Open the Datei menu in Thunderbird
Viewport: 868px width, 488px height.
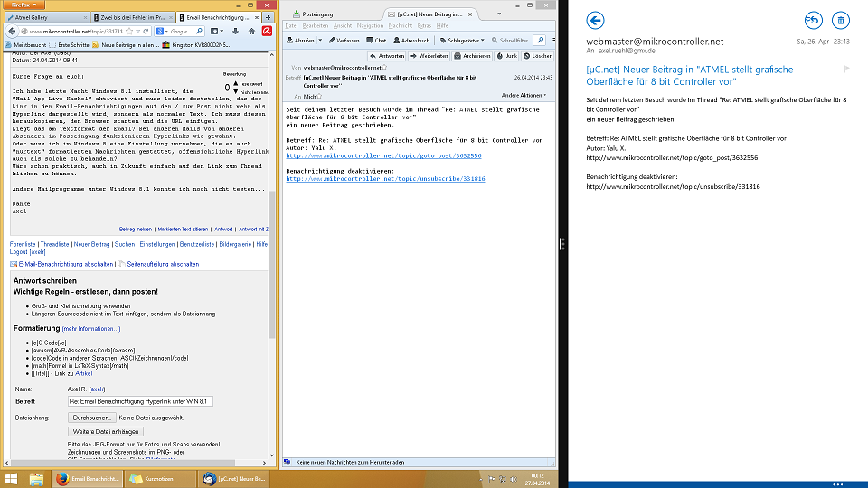(291, 25)
